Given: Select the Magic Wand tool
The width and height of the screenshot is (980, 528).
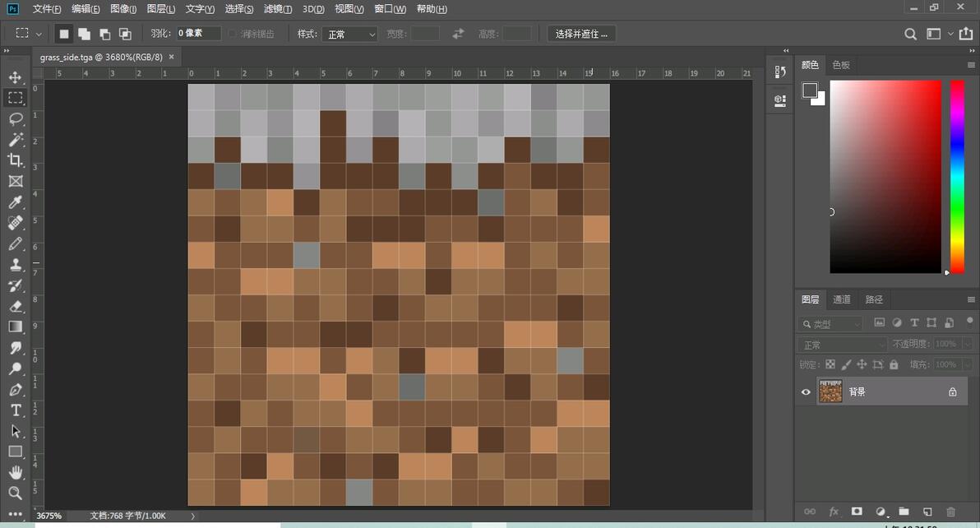Looking at the screenshot, I should coord(15,139).
